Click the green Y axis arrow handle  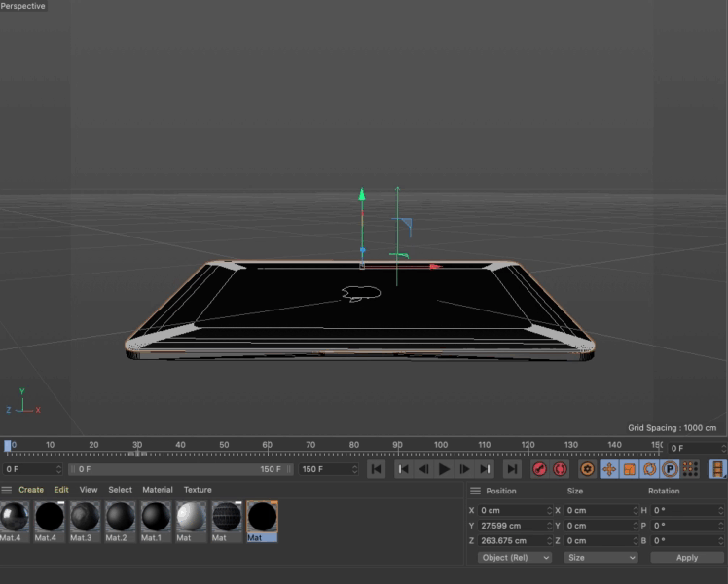tap(362, 194)
